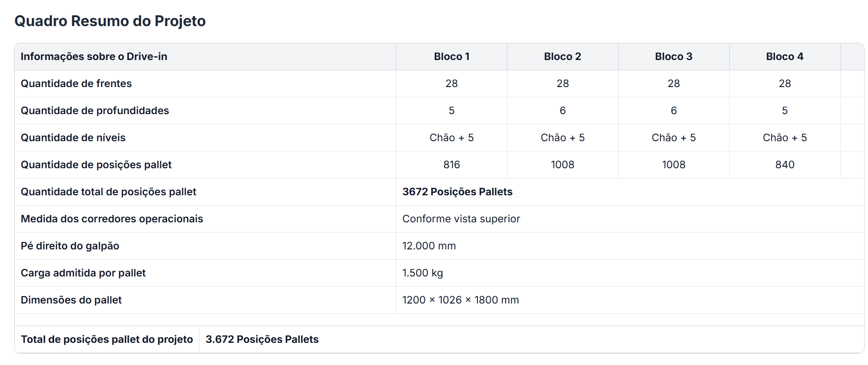Click the Quantidade de frentes row label
This screenshot has width=868, height=365.
point(76,84)
